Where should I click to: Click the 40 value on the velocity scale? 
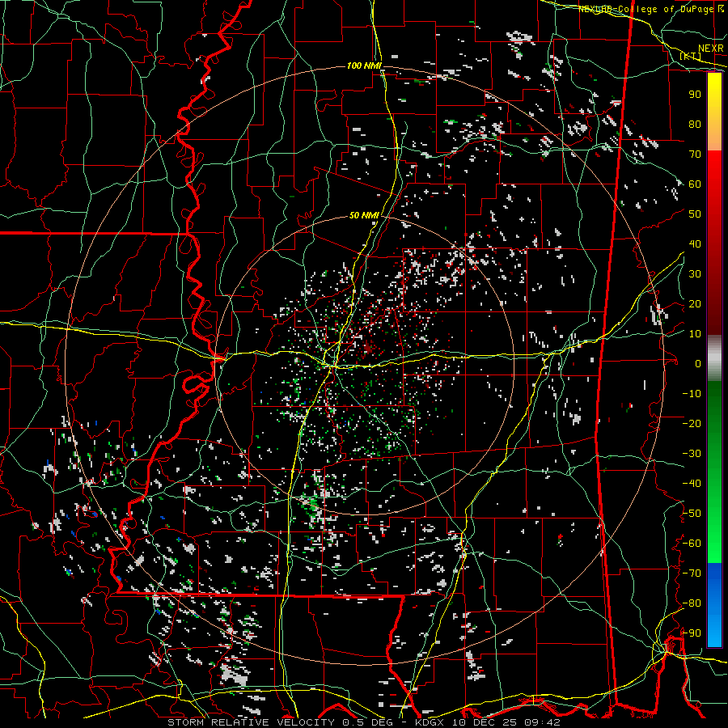[x=695, y=244]
